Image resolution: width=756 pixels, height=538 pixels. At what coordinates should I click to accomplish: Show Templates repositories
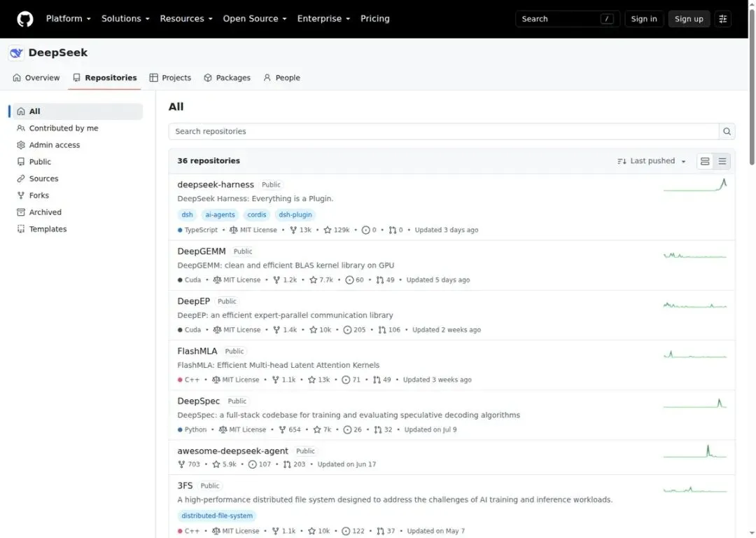77,229
